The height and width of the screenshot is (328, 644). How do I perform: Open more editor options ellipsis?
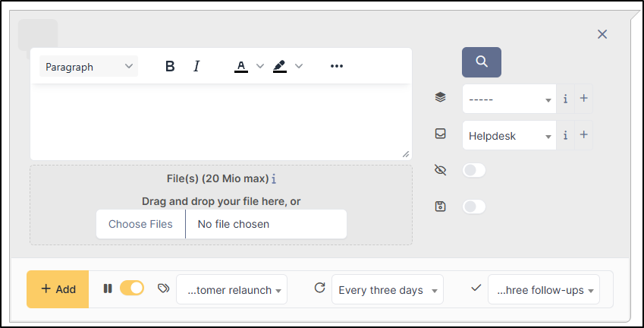[337, 67]
